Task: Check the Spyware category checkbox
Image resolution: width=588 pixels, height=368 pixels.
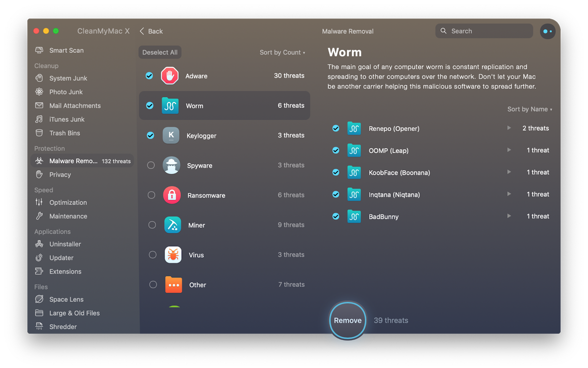Action: click(x=151, y=165)
